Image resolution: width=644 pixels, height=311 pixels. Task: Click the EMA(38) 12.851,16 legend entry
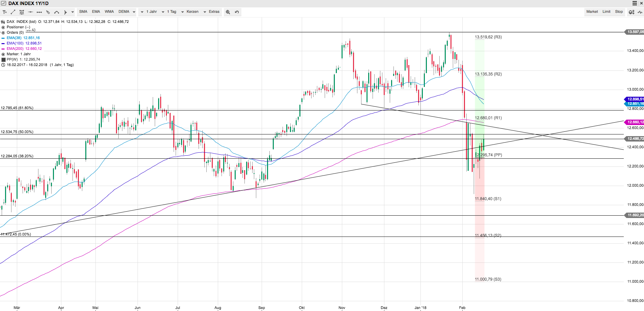23,38
